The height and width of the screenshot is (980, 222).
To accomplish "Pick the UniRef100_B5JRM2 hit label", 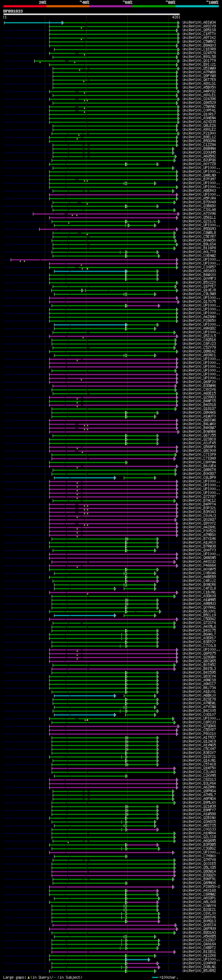I will (x=199, y=971).
